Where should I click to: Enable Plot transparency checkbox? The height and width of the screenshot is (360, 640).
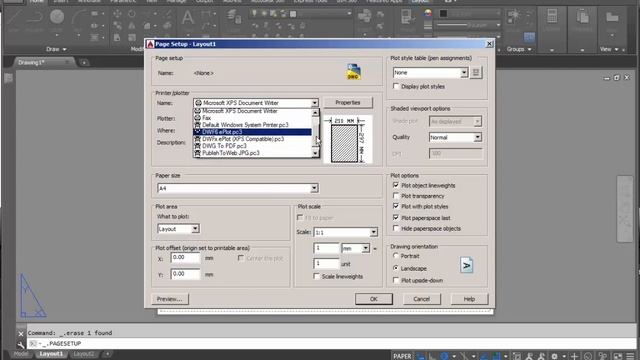(x=396, y=196)
